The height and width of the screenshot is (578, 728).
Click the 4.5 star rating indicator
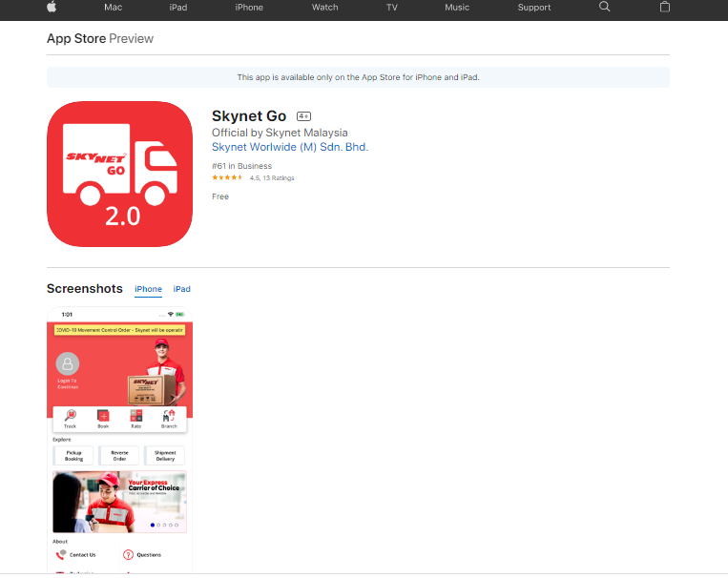[x=228, y=177]
